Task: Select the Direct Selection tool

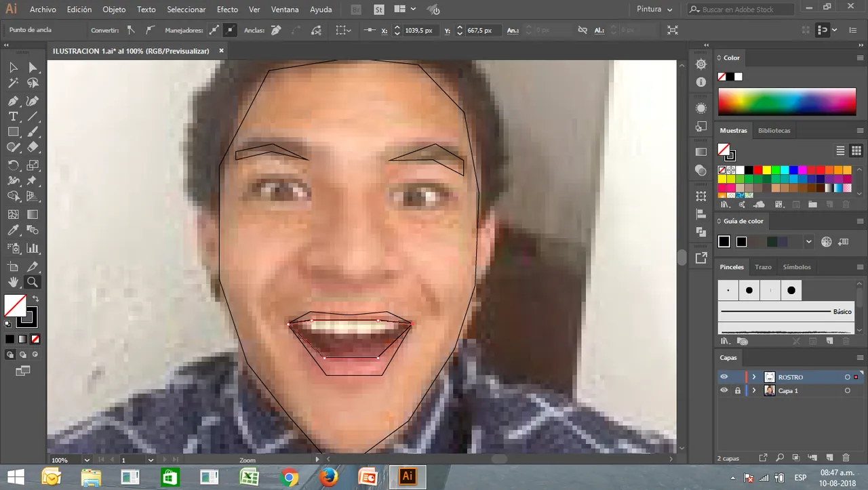Action: coord(33,67)
